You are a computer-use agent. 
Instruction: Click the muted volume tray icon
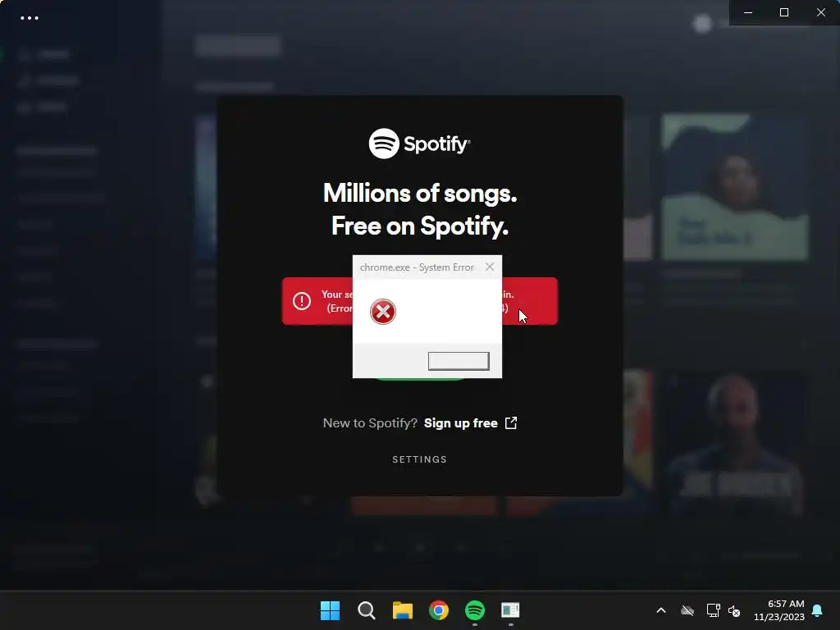click(734, 610)
